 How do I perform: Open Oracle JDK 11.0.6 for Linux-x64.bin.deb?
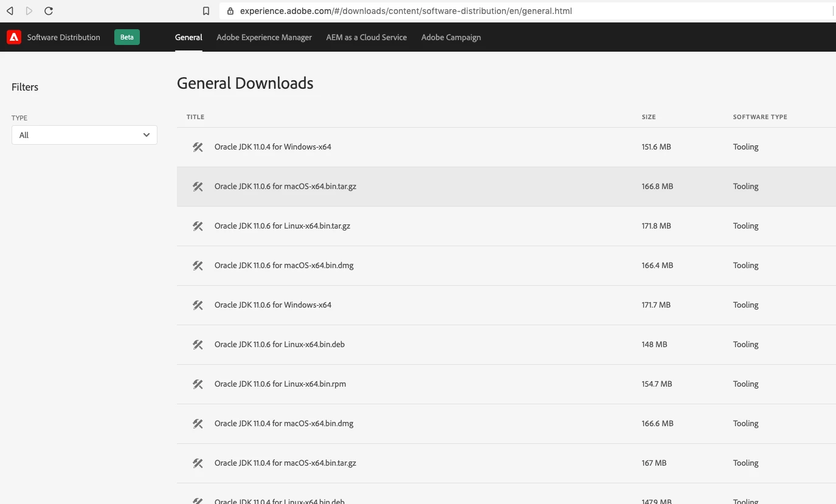click(280, 344)
